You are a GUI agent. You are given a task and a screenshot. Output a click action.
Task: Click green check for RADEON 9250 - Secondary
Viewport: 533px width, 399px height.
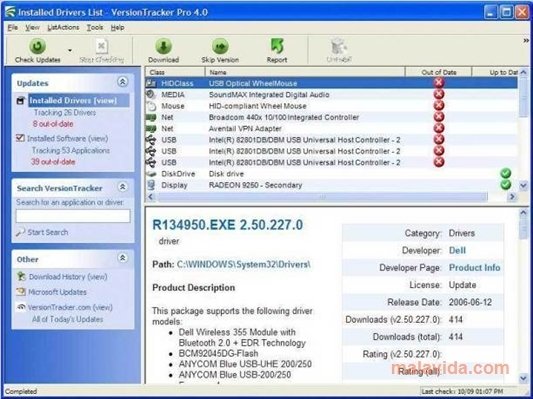[x=506, y=185]
